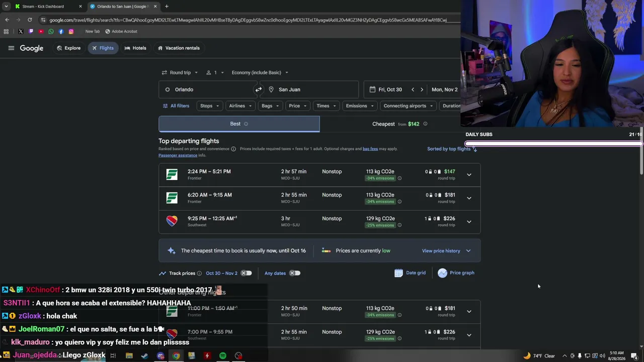The image size is (644, 362).
Task: Open the apps grid in bookmarks bar
Action: coord(6,32)
